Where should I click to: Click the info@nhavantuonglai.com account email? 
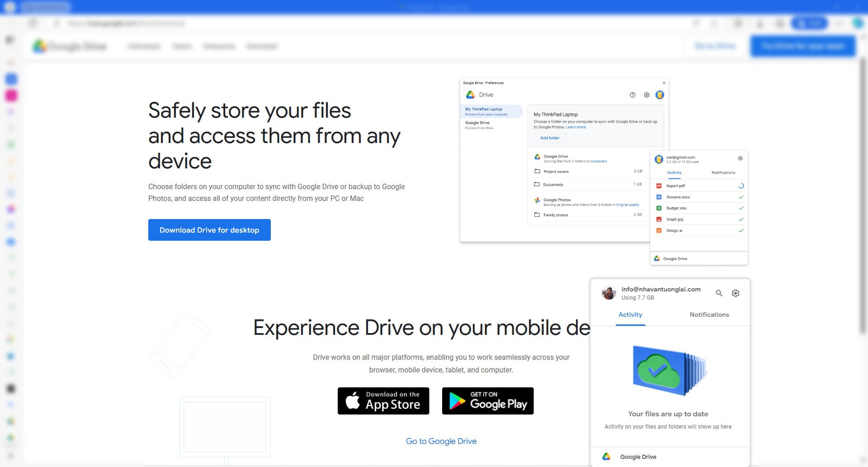(x=661, y=289)
